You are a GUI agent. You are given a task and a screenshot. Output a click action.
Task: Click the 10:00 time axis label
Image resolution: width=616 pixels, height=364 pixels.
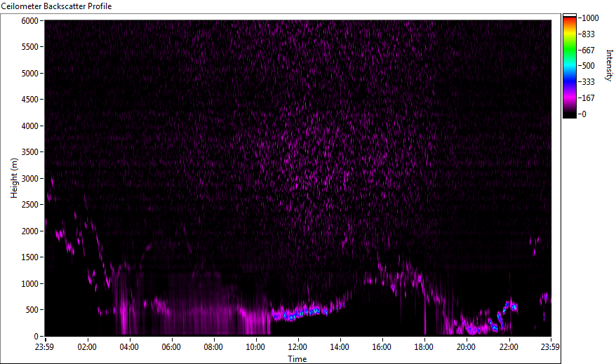point(255,347)
